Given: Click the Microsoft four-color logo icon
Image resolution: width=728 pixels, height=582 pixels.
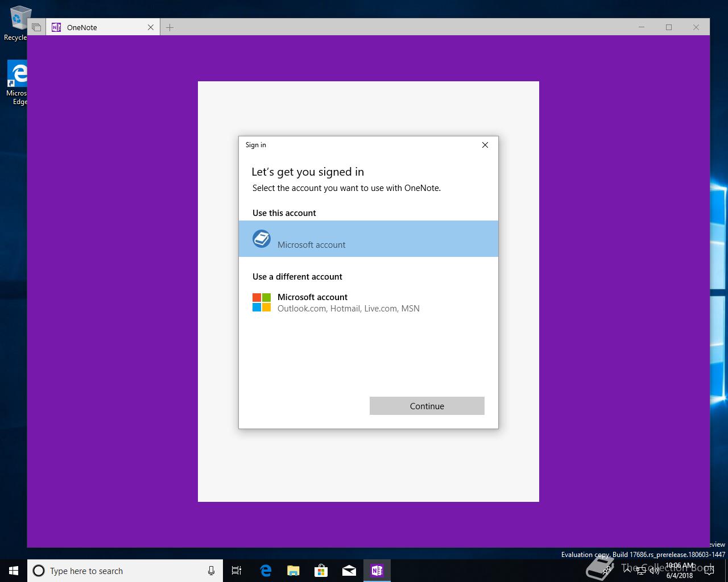Looking at the screenshot, I should pos(262,302).
